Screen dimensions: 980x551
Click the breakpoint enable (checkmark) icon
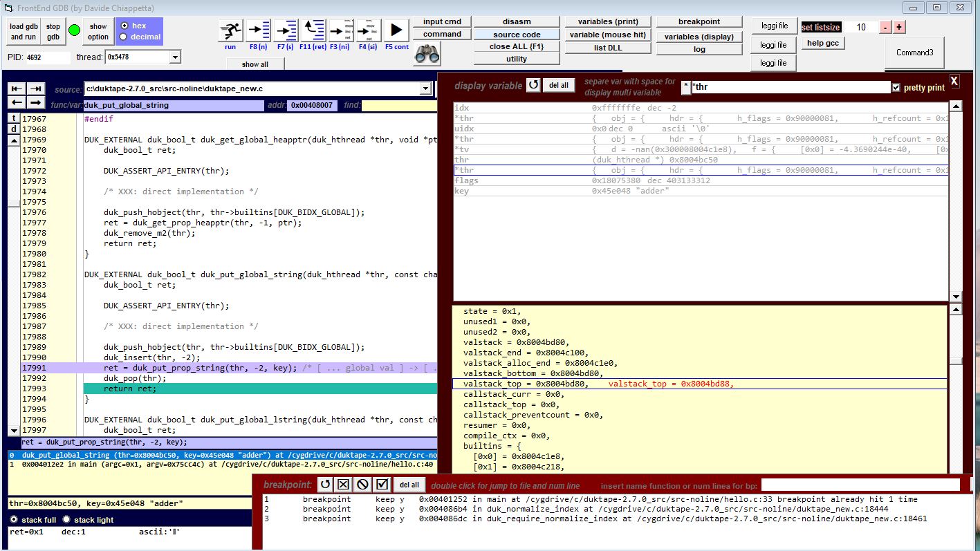[382, 485]
